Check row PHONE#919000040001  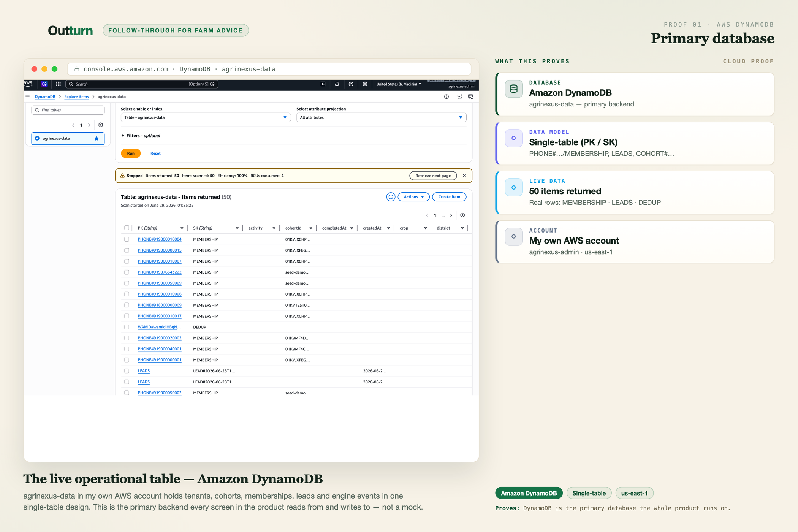pyautogui.click(x=127, y=349)
